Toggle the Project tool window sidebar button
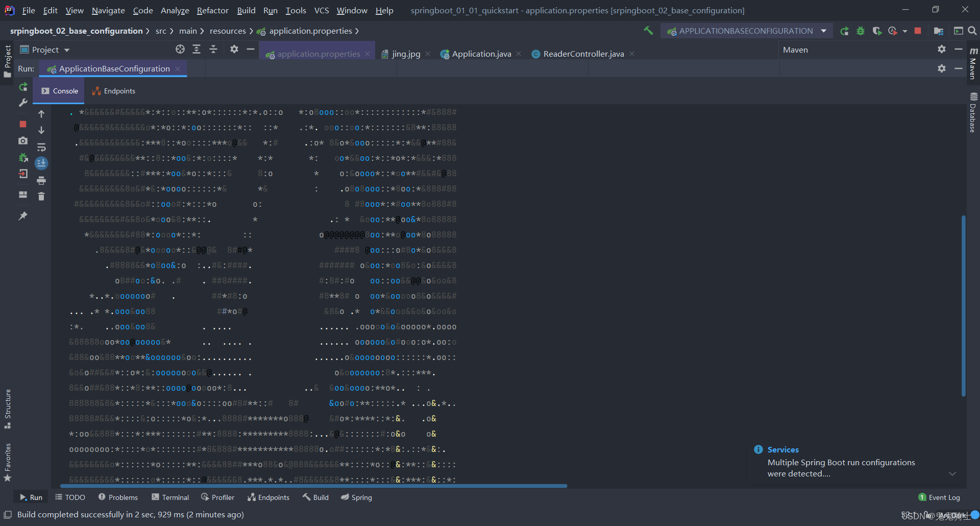Viewport: 980px width, 526px height. tap(7, 61)
